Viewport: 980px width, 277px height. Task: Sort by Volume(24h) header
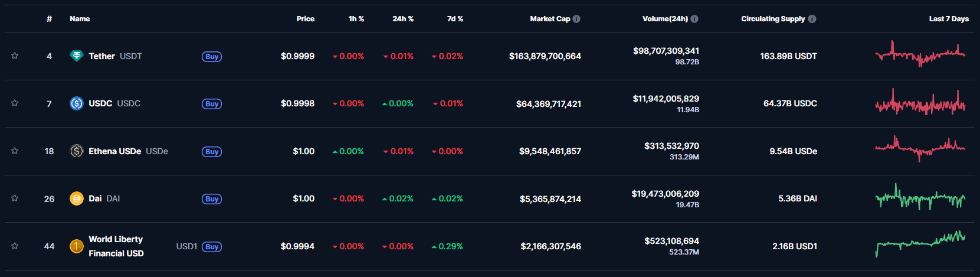[x=665, y=19]
